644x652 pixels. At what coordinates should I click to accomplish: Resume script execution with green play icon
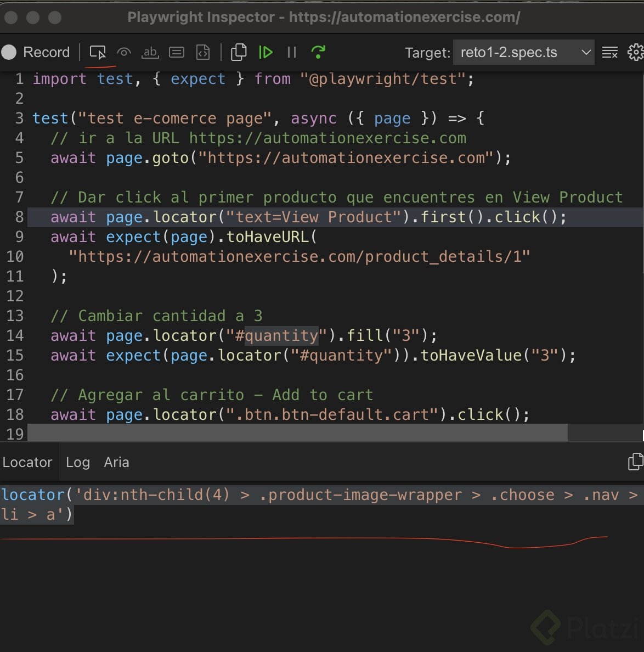tap(265, 52)
